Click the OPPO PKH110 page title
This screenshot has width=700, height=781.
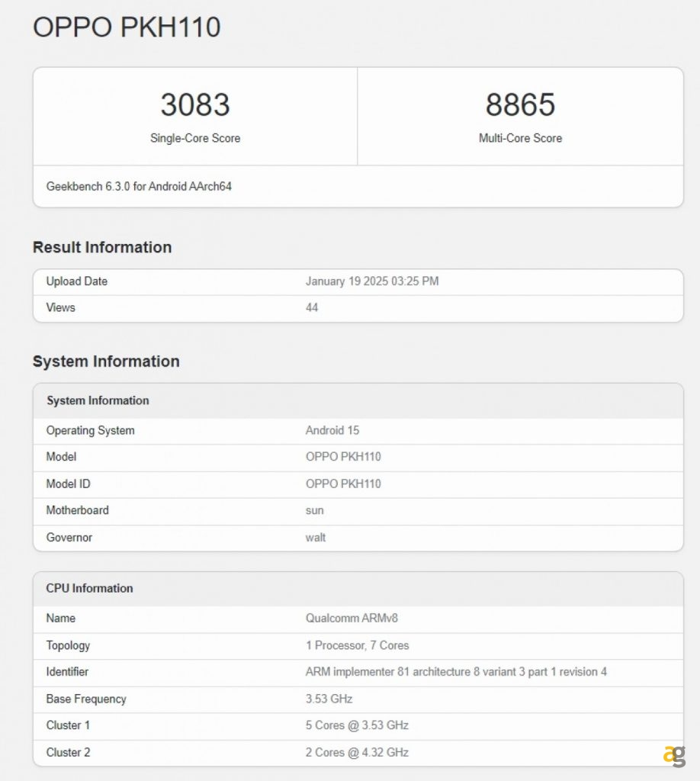pos(127,27)
